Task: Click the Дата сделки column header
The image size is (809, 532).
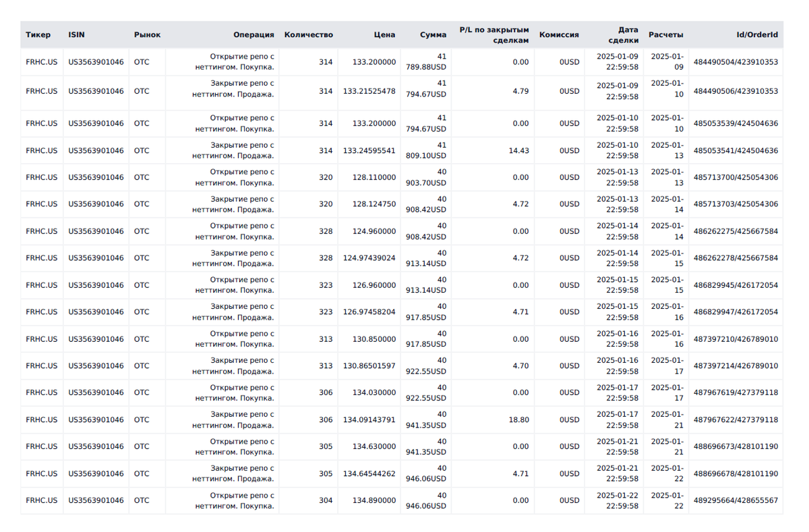Action: [x=624, y=35]
